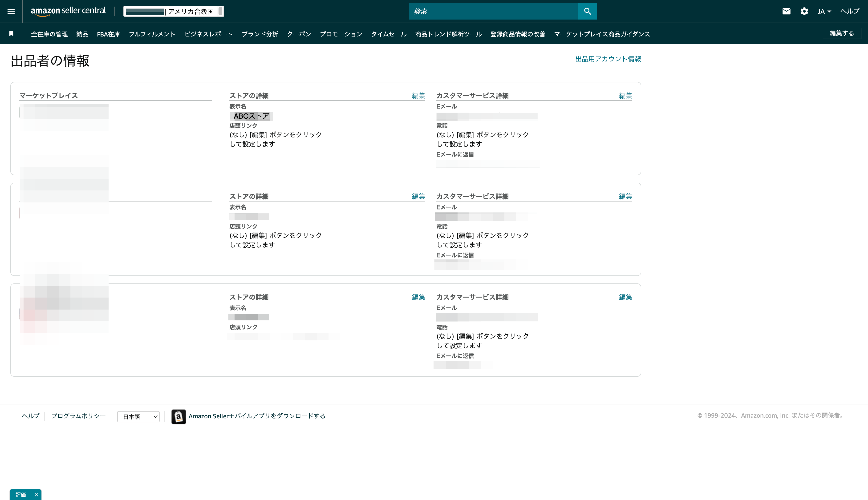The image size is (868, 500).
Task: Open the プログラムポリシー footer link
Action: (x=79, y=416)
